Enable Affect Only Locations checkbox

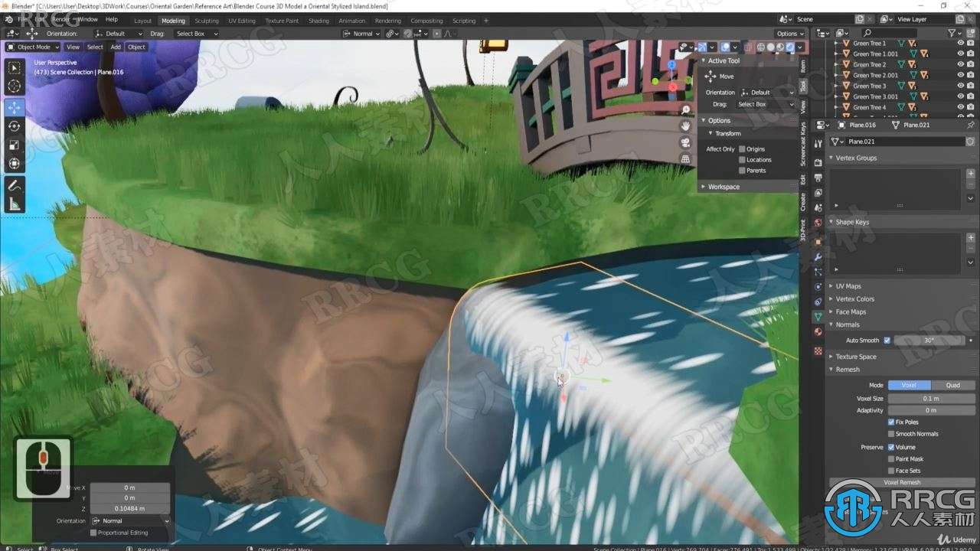(x=742, y=160)
